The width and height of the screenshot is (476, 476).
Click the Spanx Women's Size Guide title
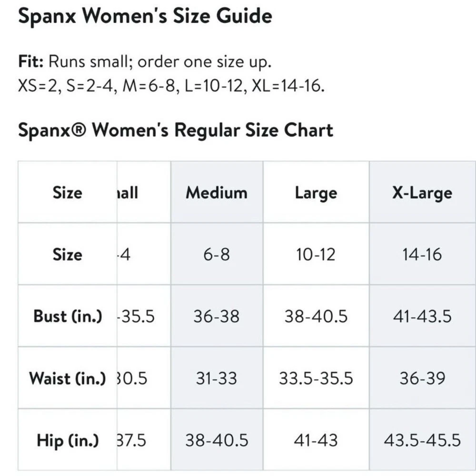tap(145, 17)
